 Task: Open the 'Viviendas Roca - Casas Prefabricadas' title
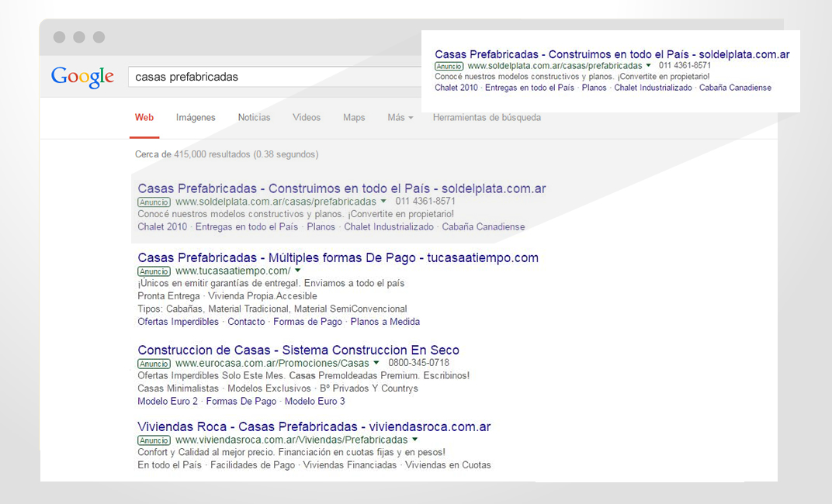(314, 426)
